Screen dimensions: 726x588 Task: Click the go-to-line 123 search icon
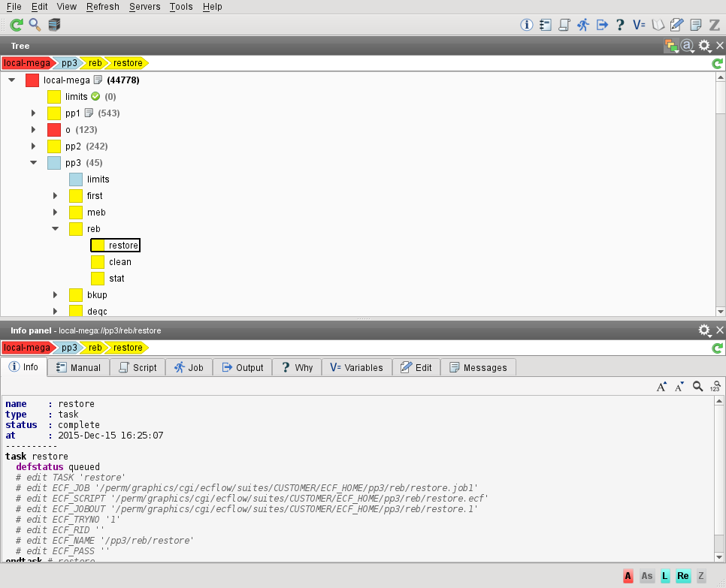tap(715, 387)
